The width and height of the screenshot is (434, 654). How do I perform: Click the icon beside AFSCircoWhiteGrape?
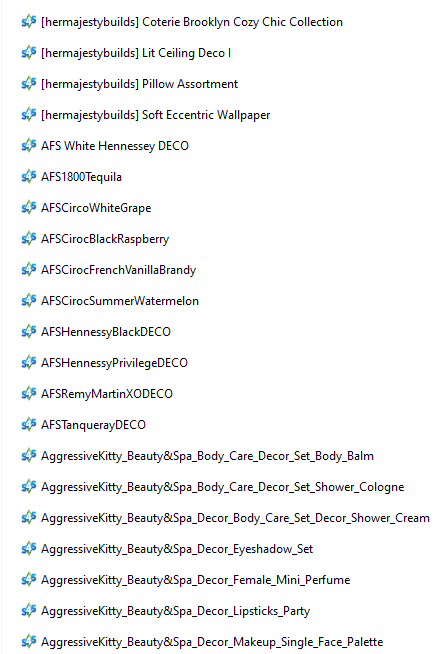click(29, 207)
